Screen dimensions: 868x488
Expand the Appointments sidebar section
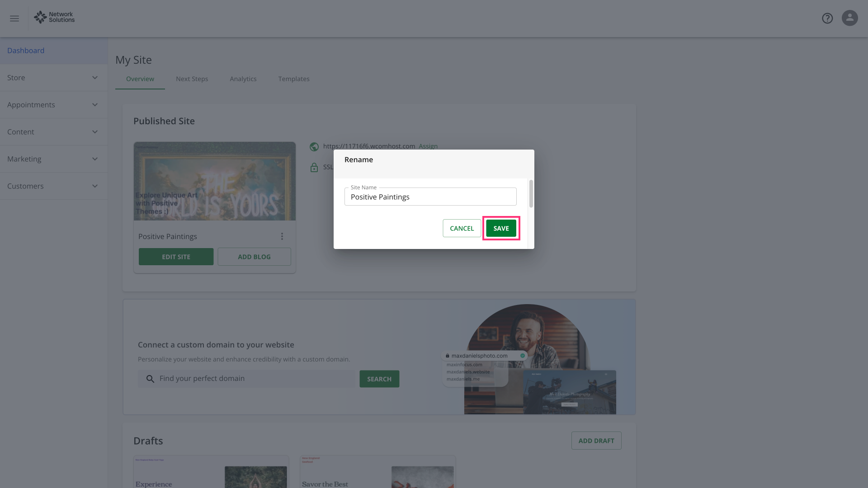pos(53,105)
